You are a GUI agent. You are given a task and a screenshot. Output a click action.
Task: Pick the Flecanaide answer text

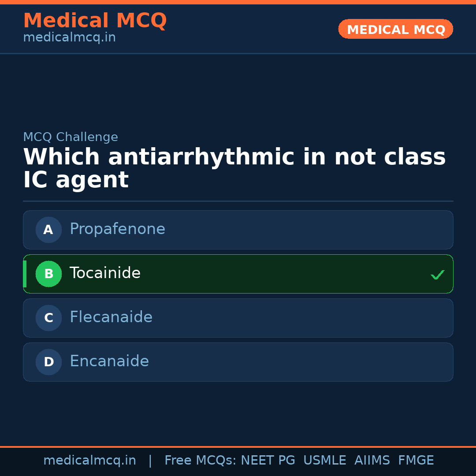click(111, 317)
